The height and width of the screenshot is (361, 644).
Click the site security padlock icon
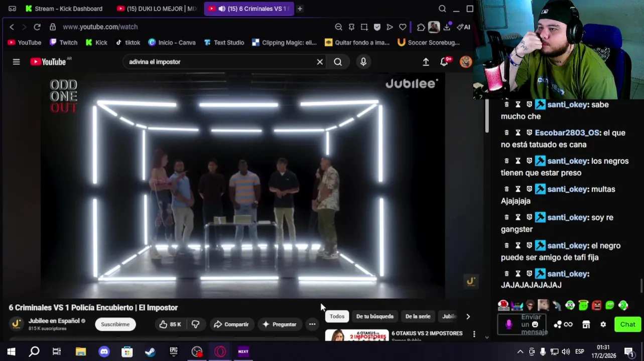[53, 27]
